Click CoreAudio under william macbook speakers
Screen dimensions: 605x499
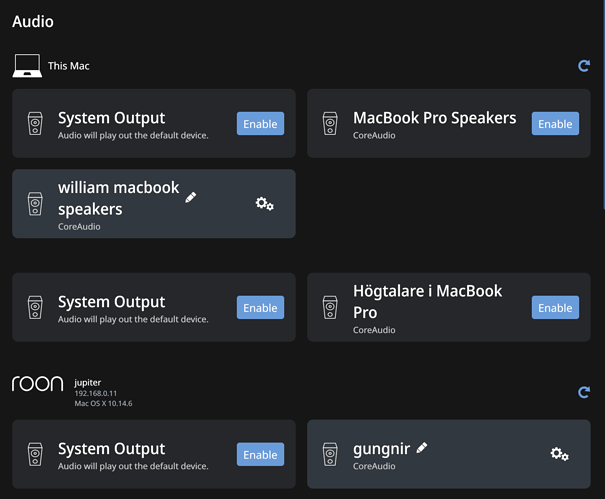[x=79, y=227]
